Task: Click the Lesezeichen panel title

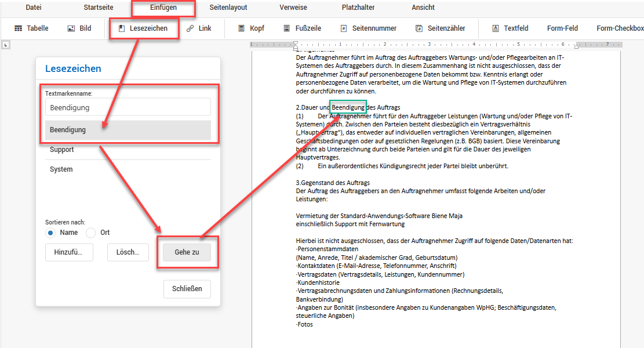Action: (73, 68)
